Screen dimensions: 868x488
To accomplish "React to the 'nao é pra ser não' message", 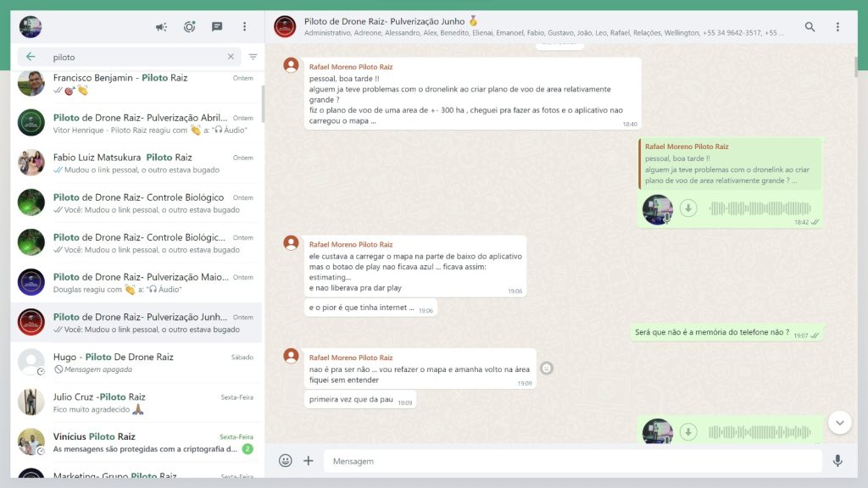I will (x=547, y=368).
